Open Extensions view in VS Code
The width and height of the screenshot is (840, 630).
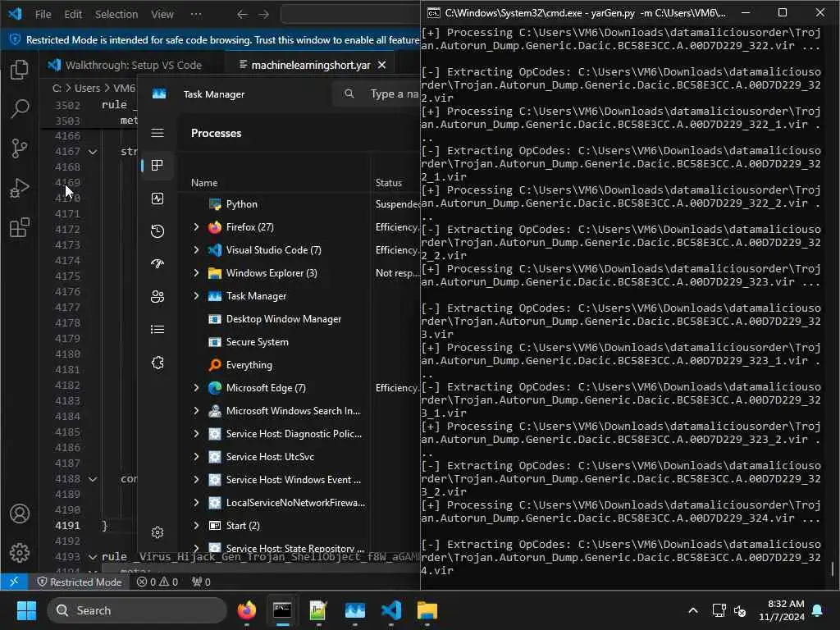[20, 227]
